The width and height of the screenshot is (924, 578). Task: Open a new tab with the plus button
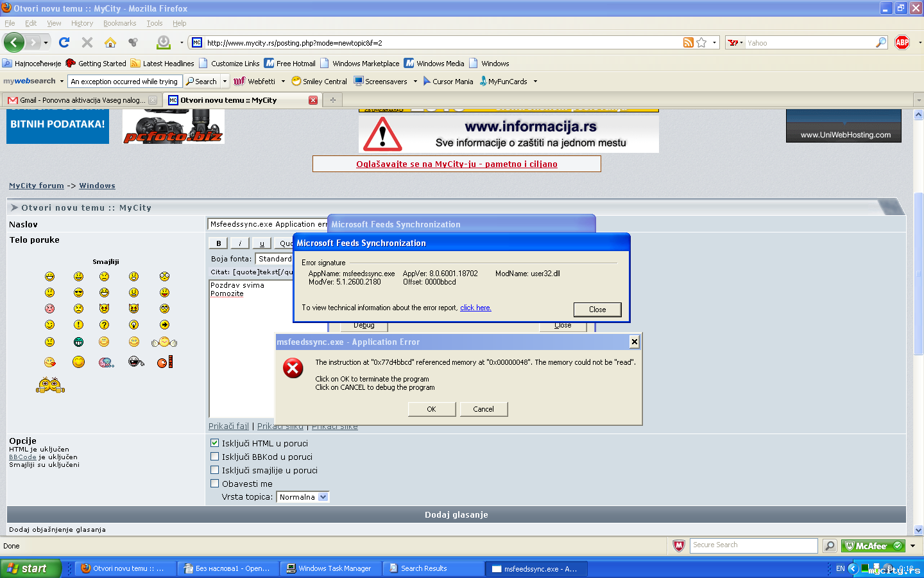[x=332, y=100]
